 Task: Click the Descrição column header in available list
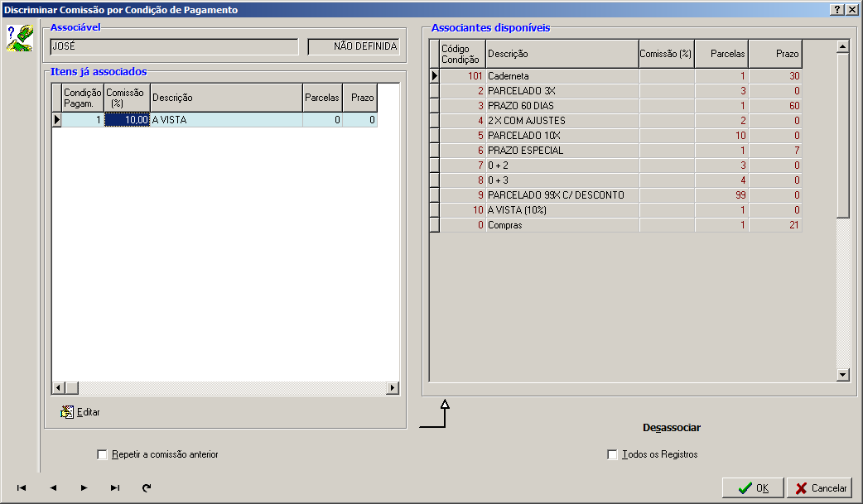(x=561, y=54)
